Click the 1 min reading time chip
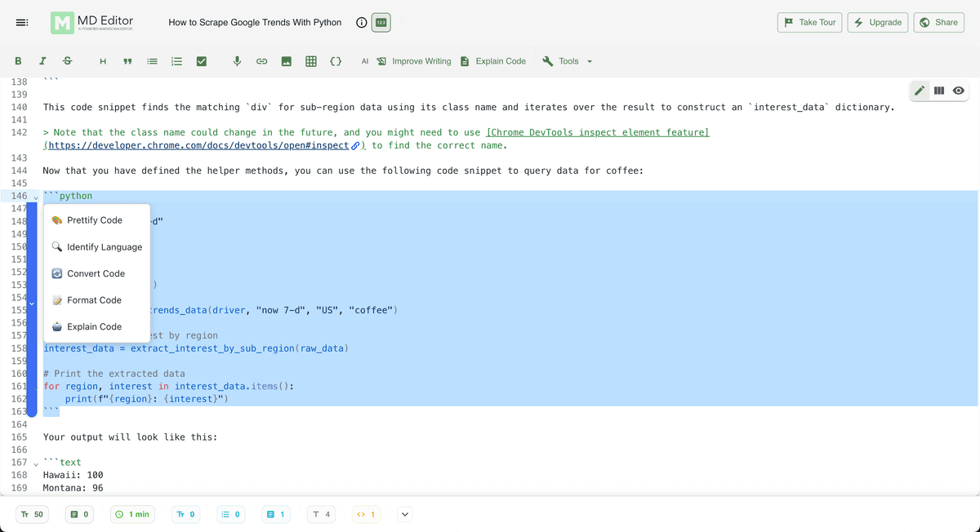This screenshot has height=532, width=980. [132, 514]
